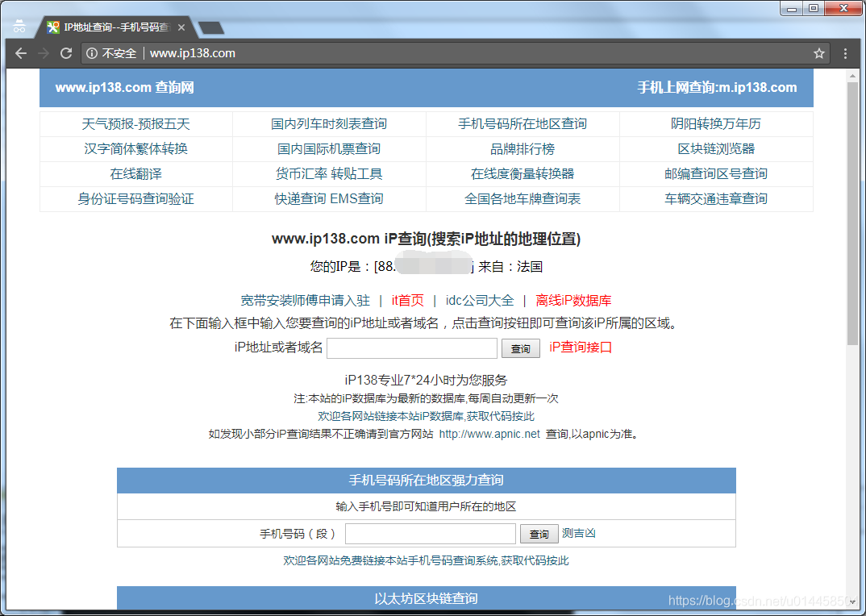866x616 pixels.
Task: Click the not-secure site info icon
Action: pyautogui.click(x=92, y=53)
